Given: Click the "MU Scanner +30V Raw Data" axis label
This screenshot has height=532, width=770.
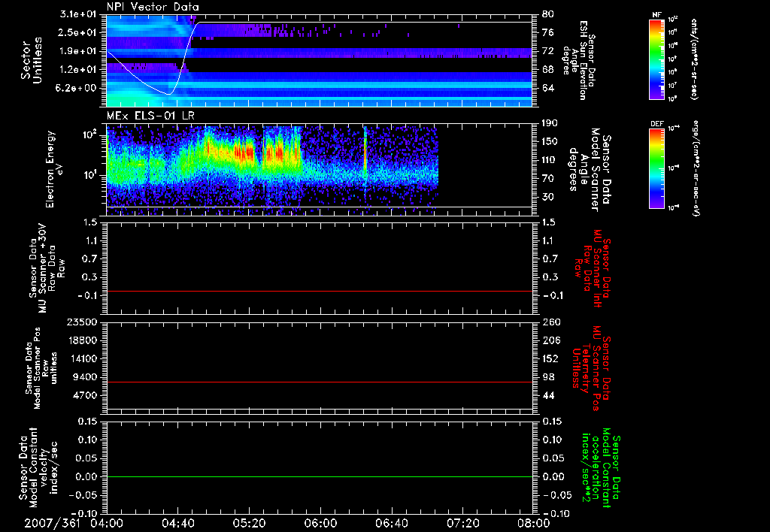Looking at the screenshot, I should tap(47, 268).
